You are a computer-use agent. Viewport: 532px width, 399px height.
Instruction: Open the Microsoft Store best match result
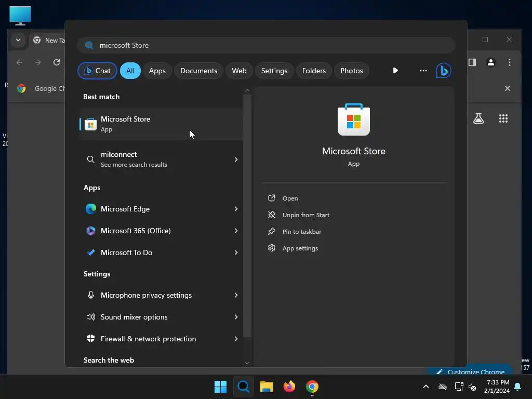[x=162, y=124]
